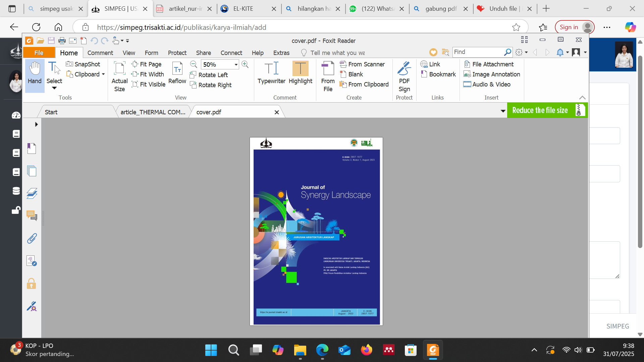The height and width of the screenshot is (362, 644).
Task: Open PDF Sign tool
Action: (404, 76)
